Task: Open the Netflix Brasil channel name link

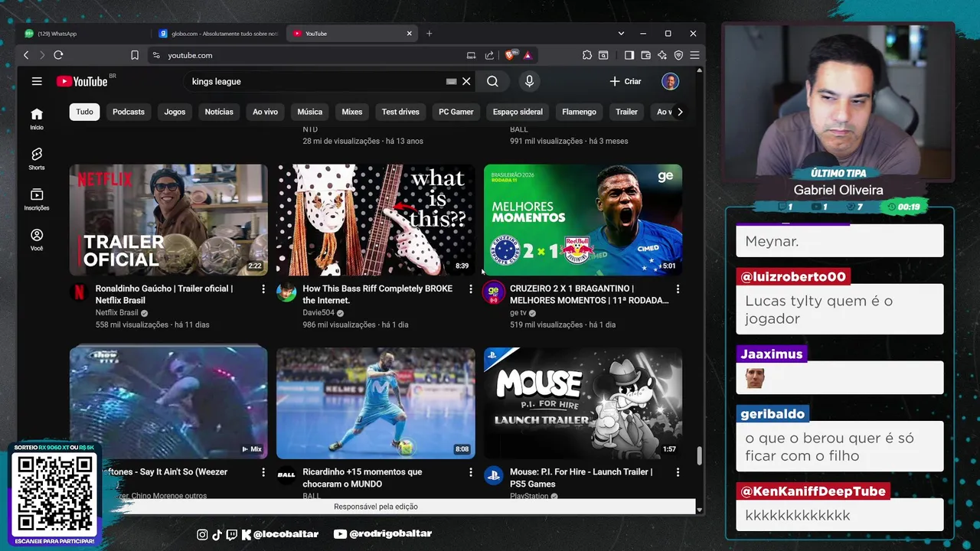Action: tap(116, 313)
